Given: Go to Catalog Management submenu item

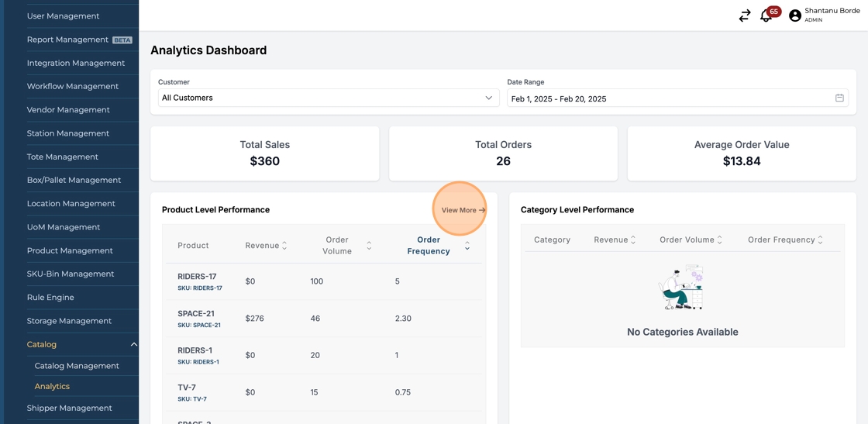Looking at the screenshot, I should (77, 366).
